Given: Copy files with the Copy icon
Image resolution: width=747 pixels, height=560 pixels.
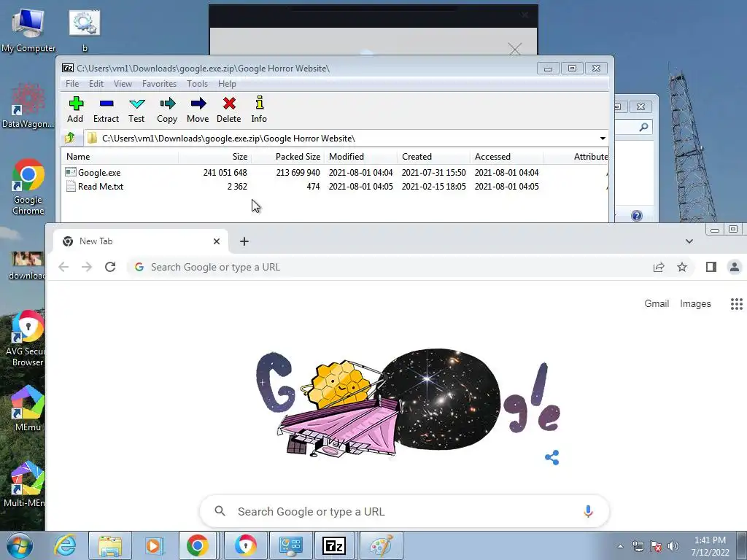Looking at the screenshot, I should 167,109.
